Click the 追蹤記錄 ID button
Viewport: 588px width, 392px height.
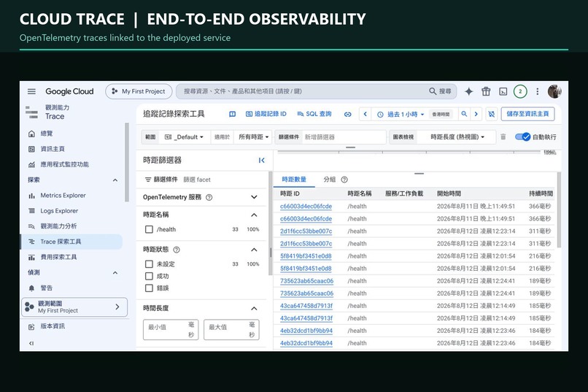point(266,114)
